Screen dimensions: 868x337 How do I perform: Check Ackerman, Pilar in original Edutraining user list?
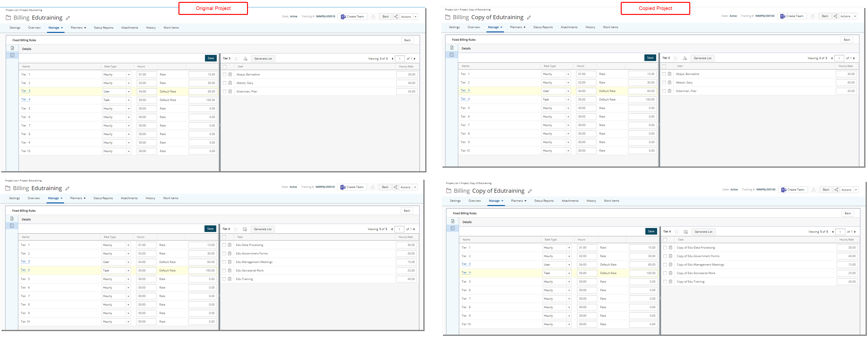click(224, 92)
